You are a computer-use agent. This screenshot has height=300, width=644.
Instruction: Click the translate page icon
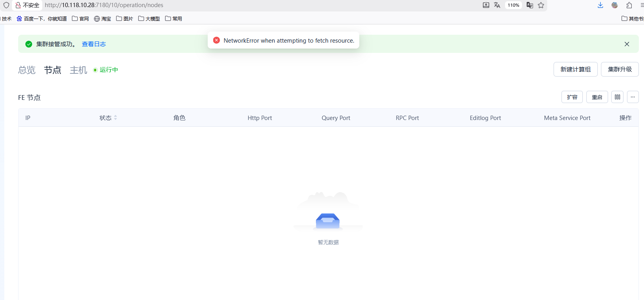(497, 5)
